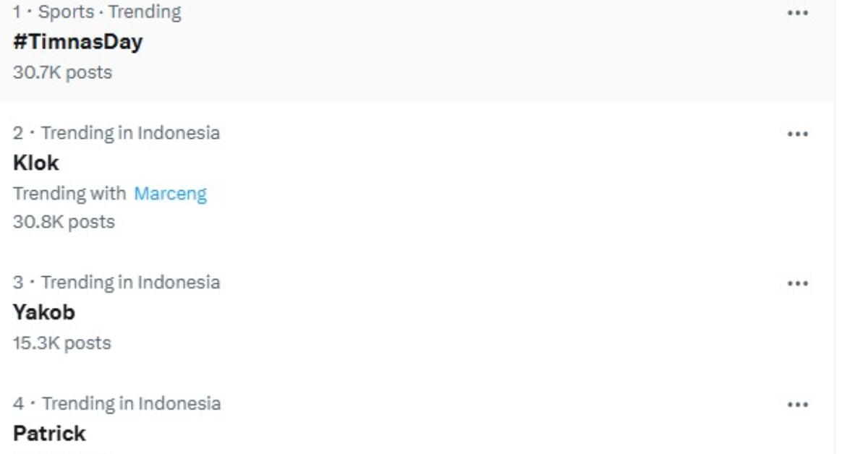Screen dimensions: 868x454
Task: Open more options for Yakob trend
Action: click(x=797, y=283)
